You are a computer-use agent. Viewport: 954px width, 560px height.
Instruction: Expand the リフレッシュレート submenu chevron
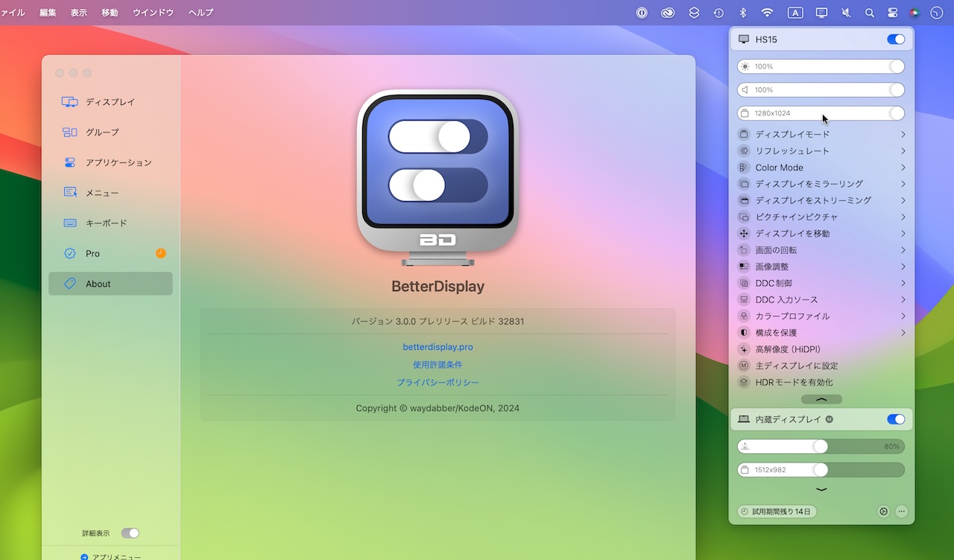point(903,151)
